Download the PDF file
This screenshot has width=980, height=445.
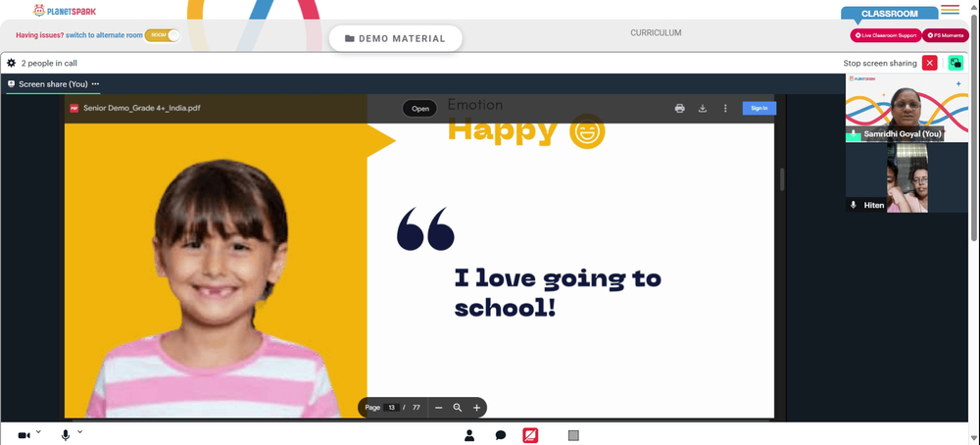[x=703, y=108]
